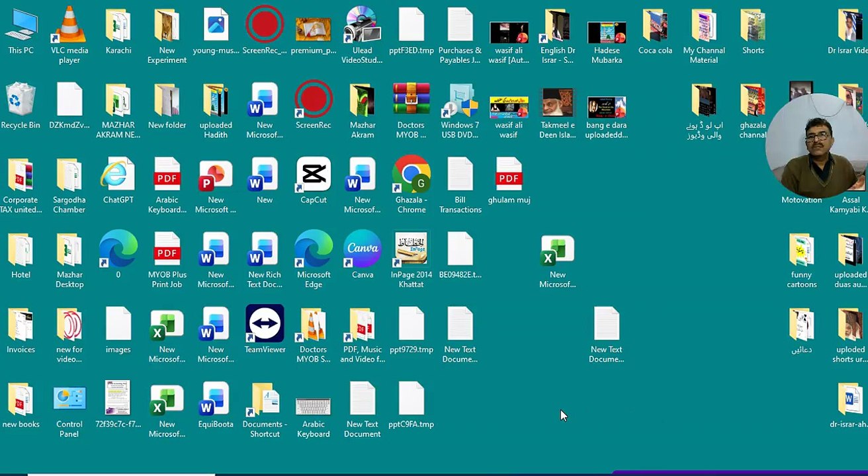Open the ChatGPT shortcut
Image resolution: width=868 pixels, height=476 pixels.
pos(118,181)
